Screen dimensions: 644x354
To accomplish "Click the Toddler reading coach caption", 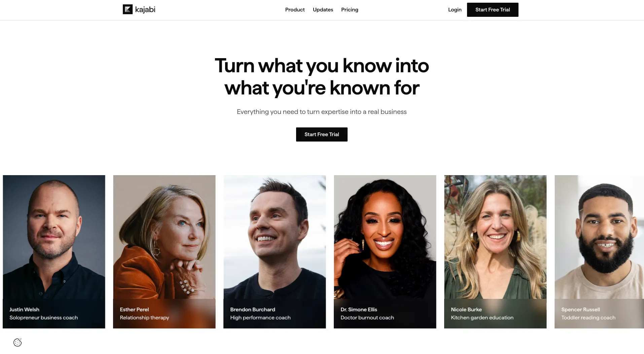I will [588, 318].
